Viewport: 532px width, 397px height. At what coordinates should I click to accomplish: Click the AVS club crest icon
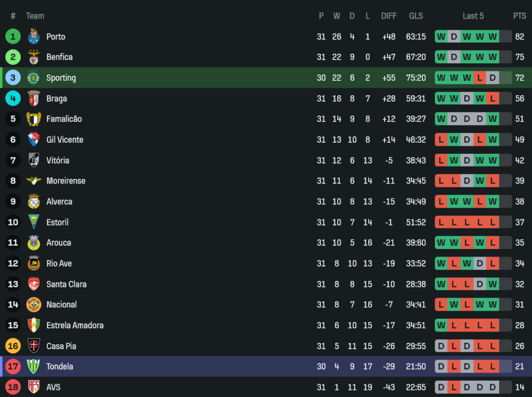[x=34, y=387]
